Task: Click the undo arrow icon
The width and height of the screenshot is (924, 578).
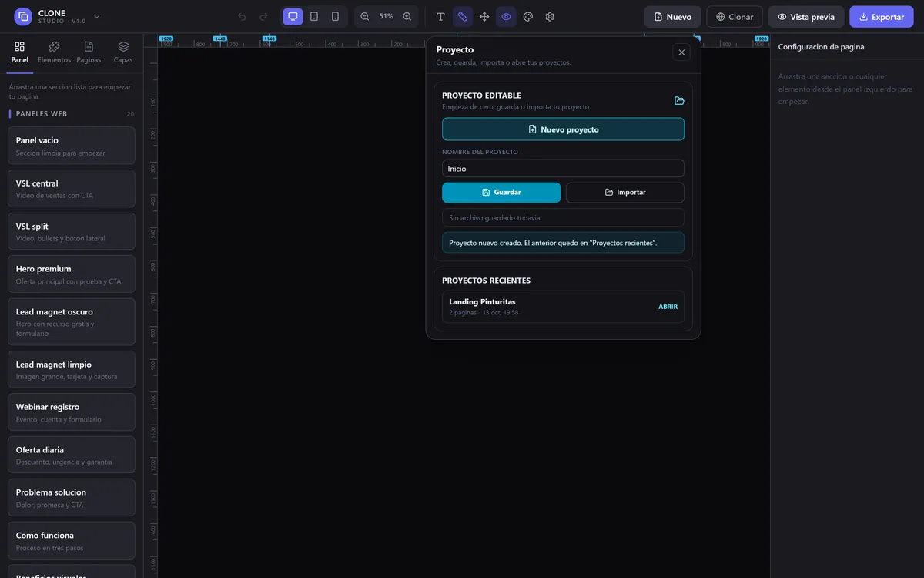Action: (242, 16)
